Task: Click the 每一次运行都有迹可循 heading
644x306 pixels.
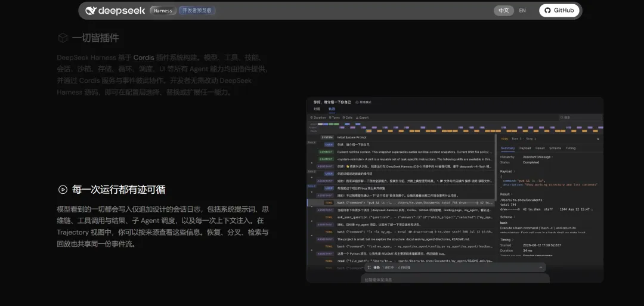Action: (x=119, y=189)
